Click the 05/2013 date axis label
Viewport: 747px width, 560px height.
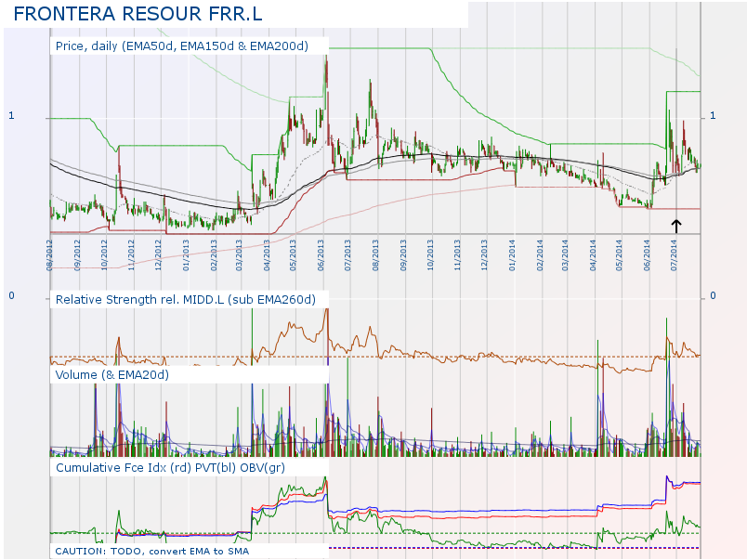point(293,255)
